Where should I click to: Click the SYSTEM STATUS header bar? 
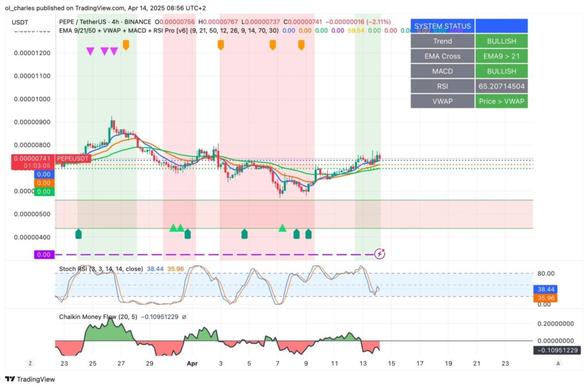click(442, 26)
